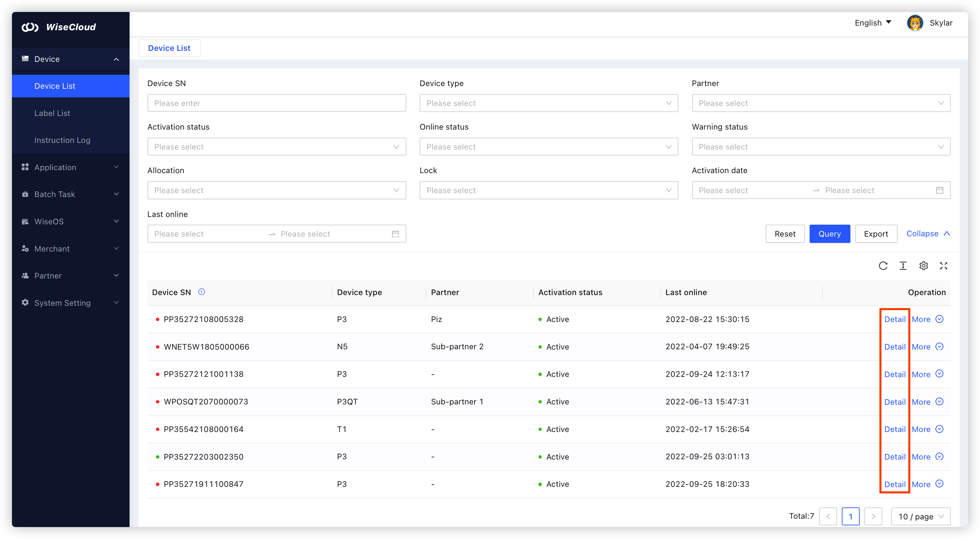
Task: Open the Device type dropdown filter
Action: [548, 103]
